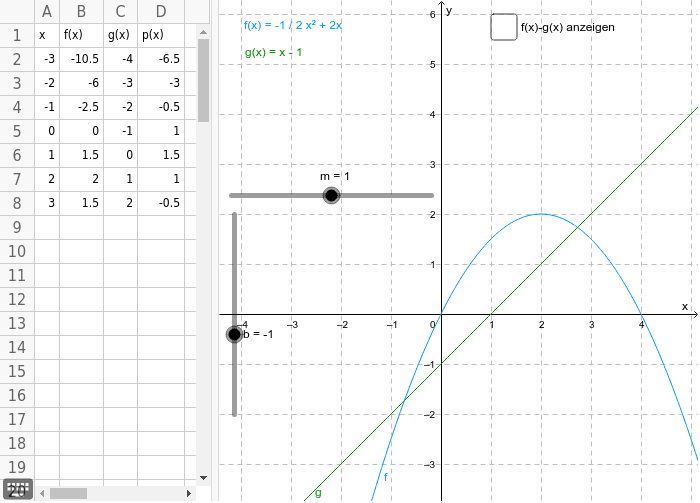Click the y axis label
This screenshot has height=503, width=700.
tap(449, 11)
